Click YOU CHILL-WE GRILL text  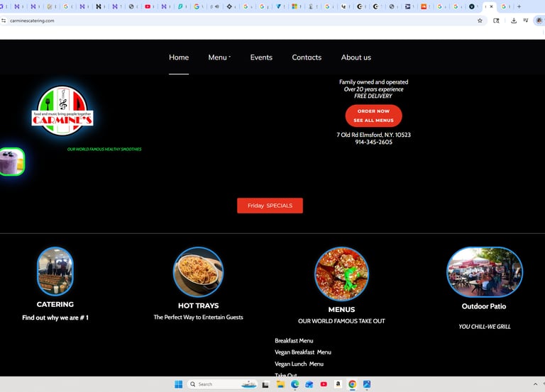pyautogui.click(x=485, y=327)
